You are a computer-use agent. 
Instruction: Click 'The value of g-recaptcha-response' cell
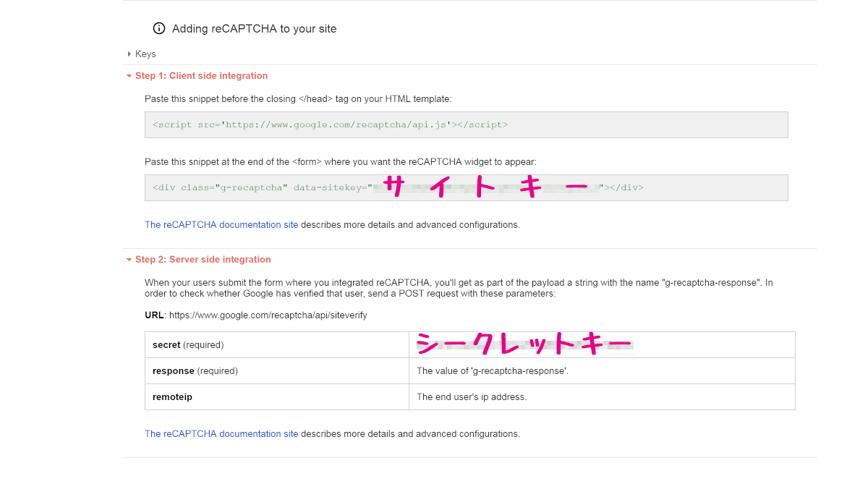pos(602,371)
